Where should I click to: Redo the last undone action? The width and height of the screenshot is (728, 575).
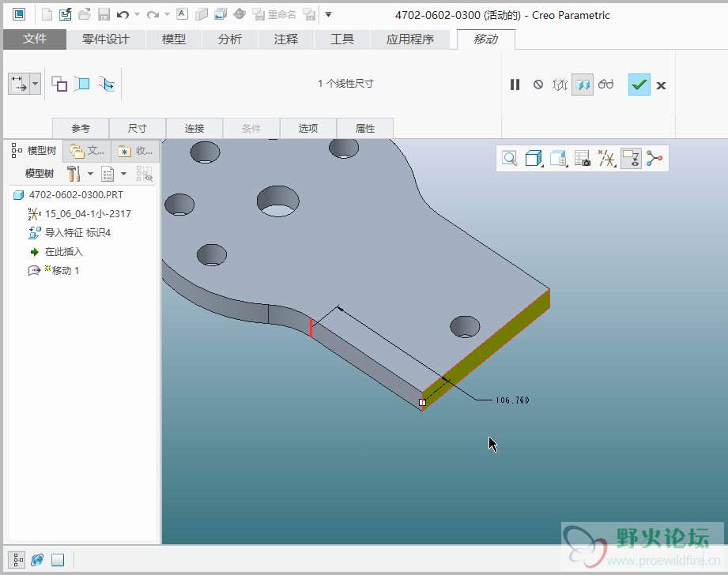pyautogui.click(x=153, y=15)
